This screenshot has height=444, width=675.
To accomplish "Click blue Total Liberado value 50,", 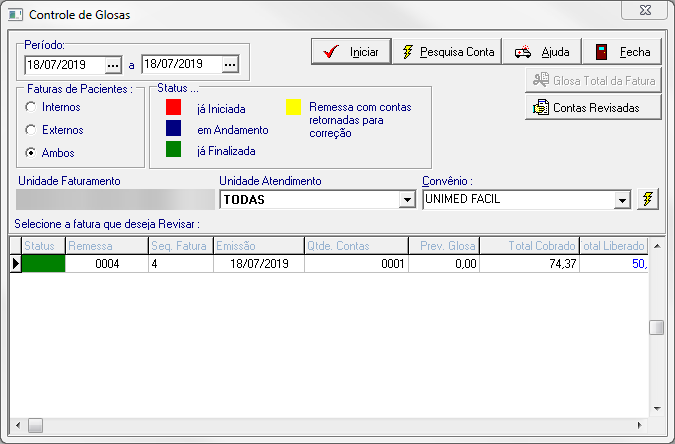I will click(614, 264).
